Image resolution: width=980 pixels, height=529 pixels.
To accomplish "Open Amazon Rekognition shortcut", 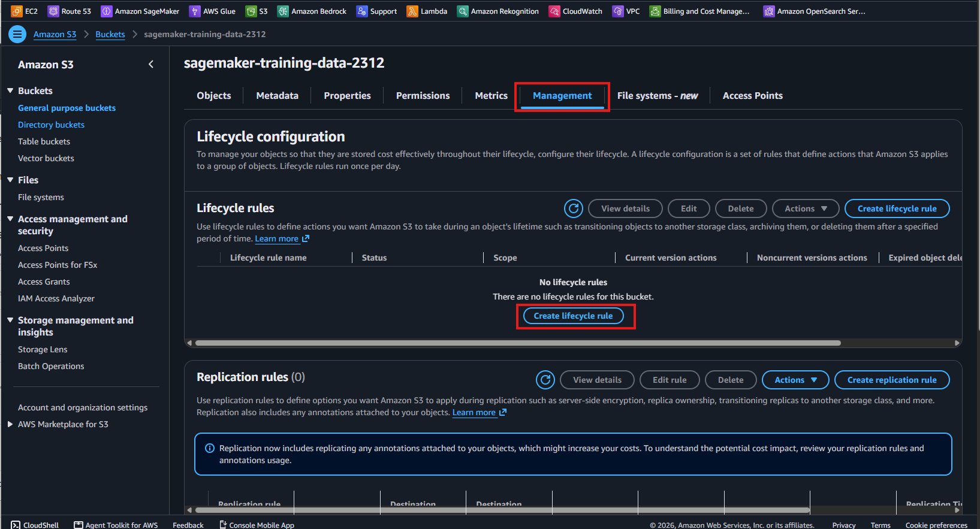I will (497, 11).
